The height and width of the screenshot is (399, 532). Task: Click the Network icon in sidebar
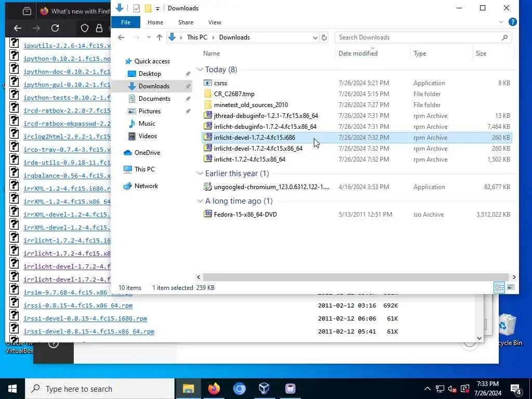128,186
